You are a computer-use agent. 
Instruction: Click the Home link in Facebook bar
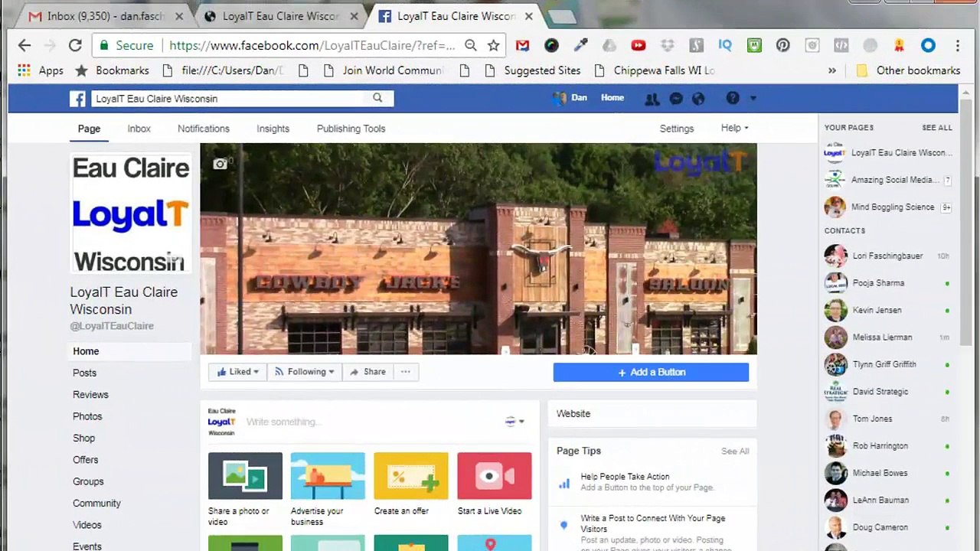[612, 98]
